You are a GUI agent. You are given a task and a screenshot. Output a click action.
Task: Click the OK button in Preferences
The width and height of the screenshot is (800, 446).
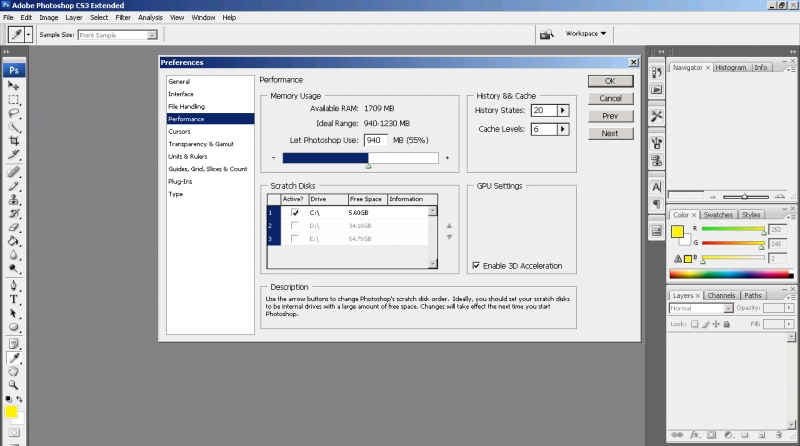point(609,81)
